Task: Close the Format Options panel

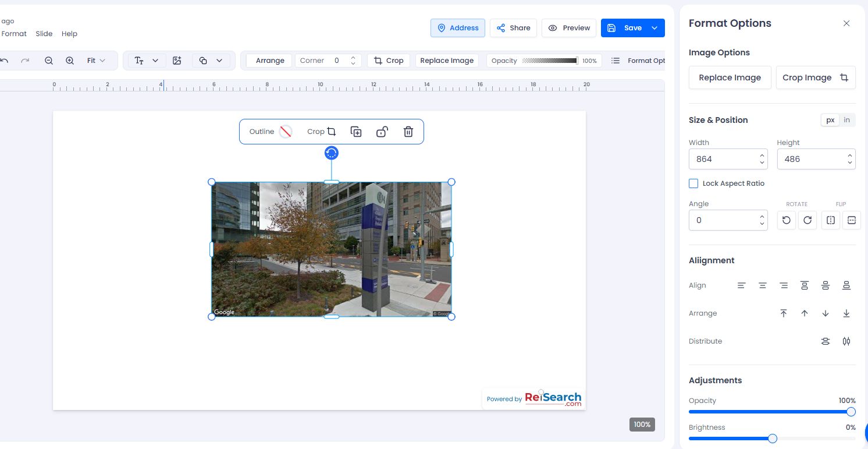Action: point(846,23)
